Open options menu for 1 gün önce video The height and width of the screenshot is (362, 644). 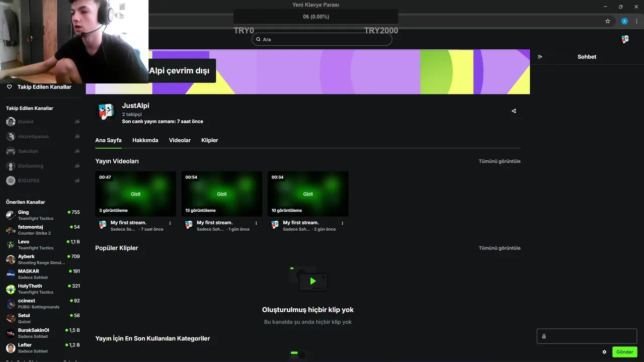coord(256,223)
